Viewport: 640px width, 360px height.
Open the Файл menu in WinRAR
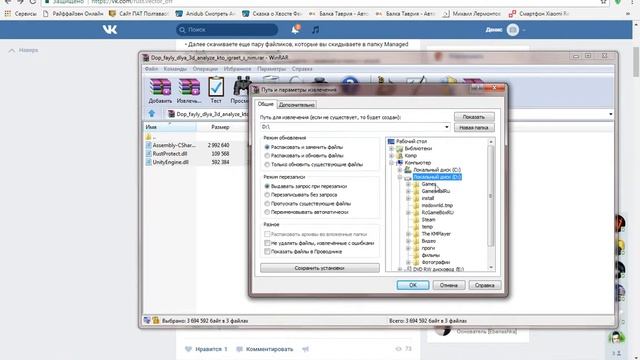(x=151, y=69)
